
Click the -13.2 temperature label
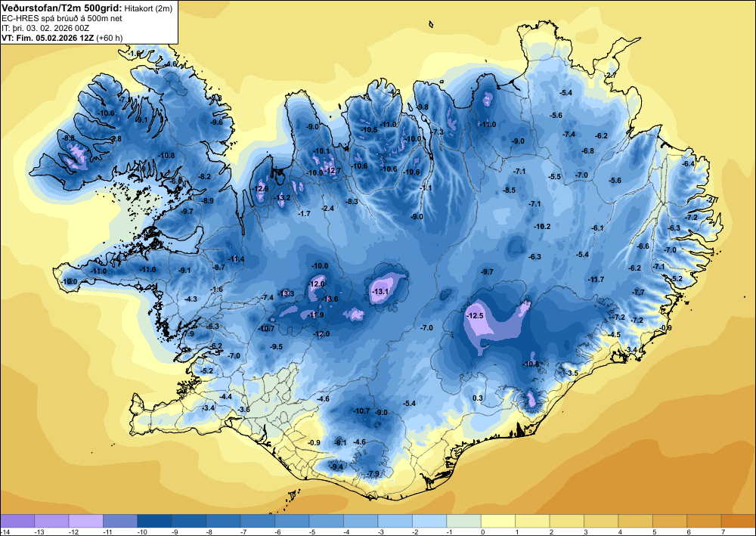pos(283,197)
